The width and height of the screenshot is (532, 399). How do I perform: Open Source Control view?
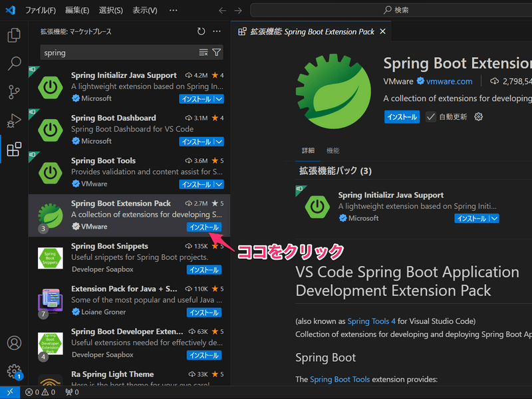(14, 92)
